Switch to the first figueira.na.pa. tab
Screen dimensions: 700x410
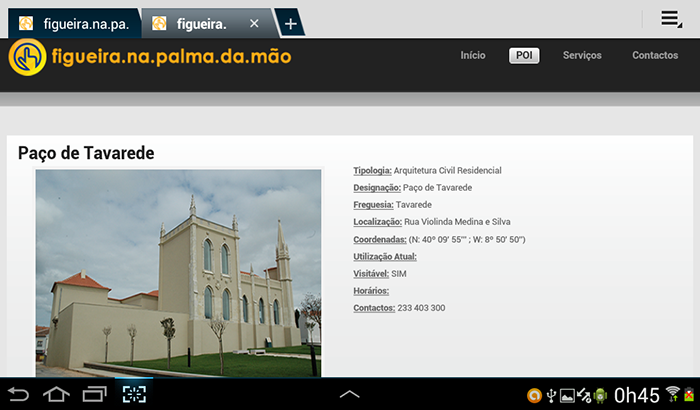75,23
